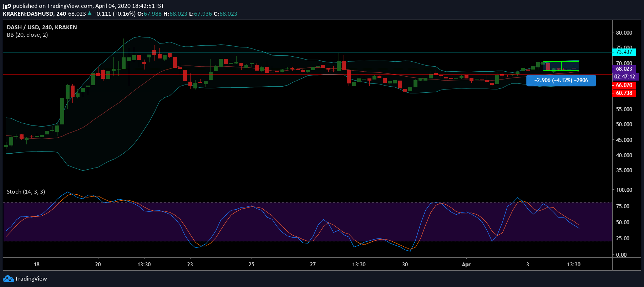This screenshot has width=644, height=287.
Task: Click the 3 date label on time axis
Action: 528,265
